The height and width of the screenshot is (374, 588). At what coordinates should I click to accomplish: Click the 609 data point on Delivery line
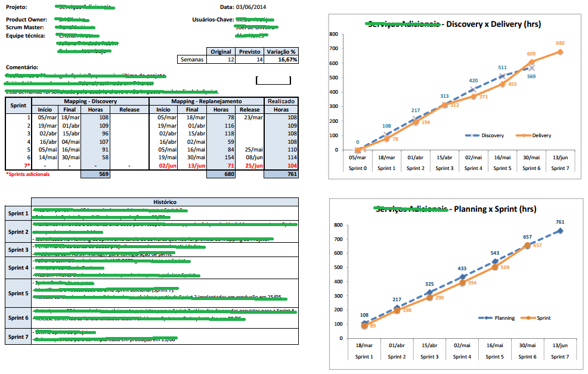point(531,62)
